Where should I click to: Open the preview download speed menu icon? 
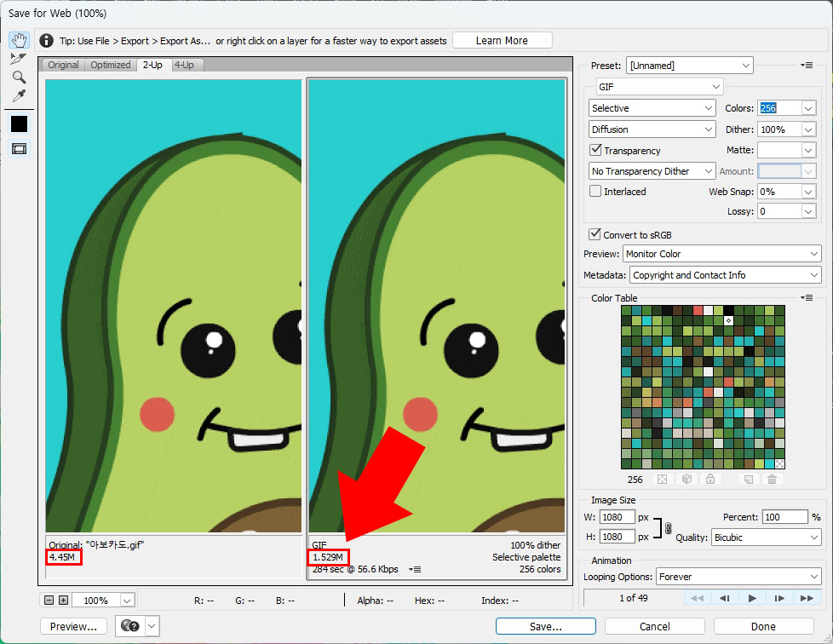[415, 569]
